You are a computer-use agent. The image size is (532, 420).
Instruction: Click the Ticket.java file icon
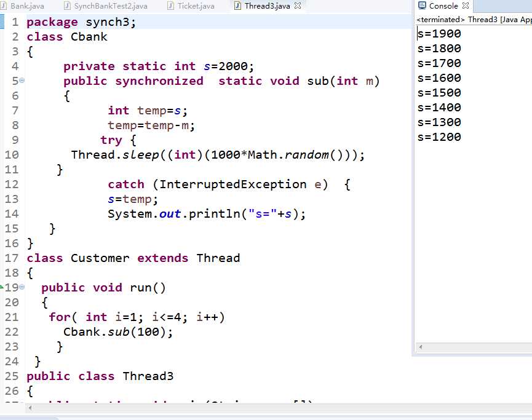pyautogui.click(x=170, y=6)
